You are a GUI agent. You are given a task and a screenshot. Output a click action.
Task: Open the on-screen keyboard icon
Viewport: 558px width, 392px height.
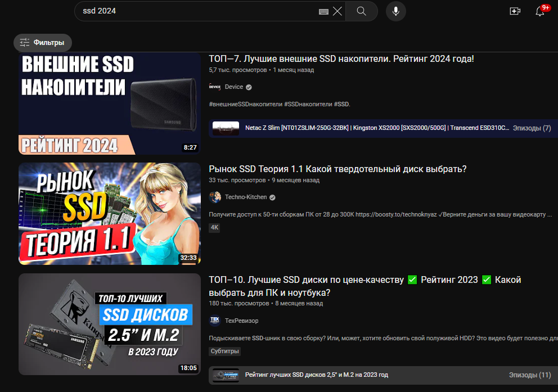click(323, 11)
